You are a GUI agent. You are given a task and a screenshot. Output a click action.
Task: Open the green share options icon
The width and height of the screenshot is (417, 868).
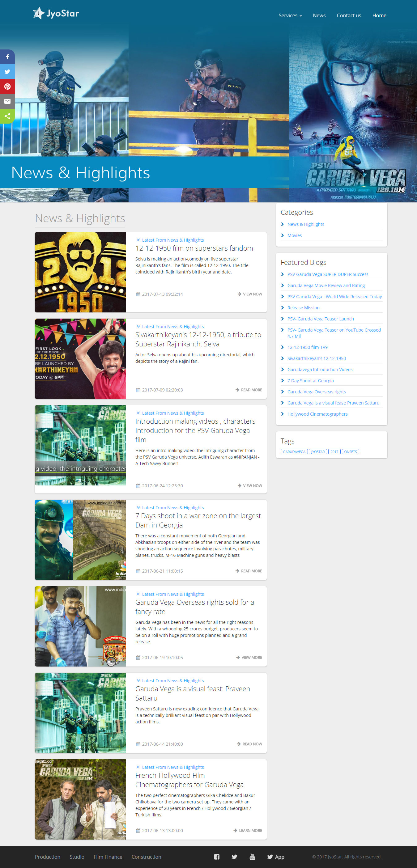click(x=7, y=116)
